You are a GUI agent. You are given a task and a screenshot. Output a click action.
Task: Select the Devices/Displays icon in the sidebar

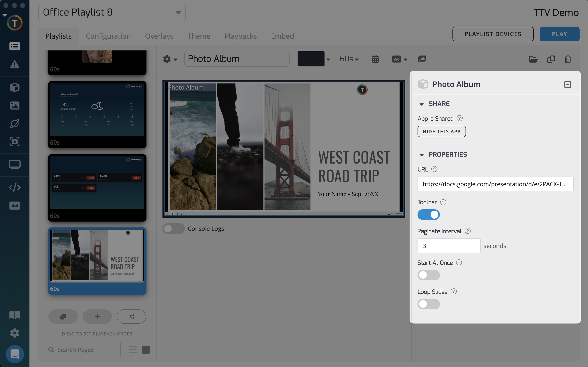coord(15,165)
